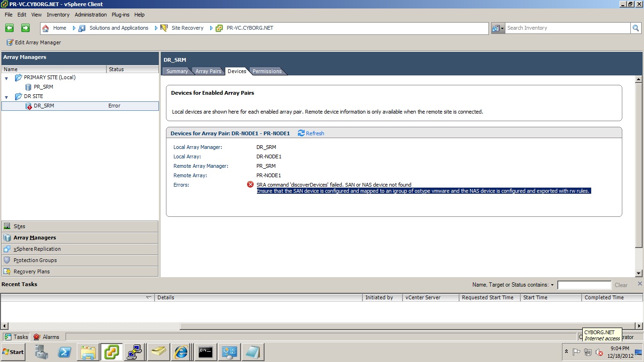Click the Devices pane scroll-down arrow

click(x=639, y=273)
